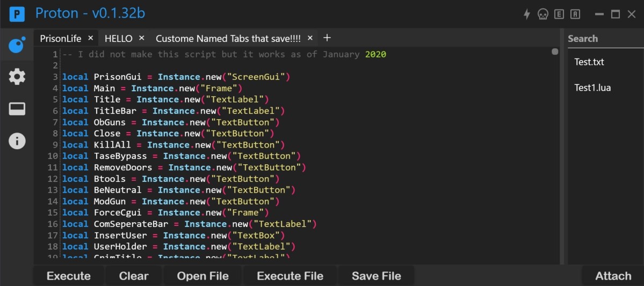Click the Btools declaration on line 12

(x=170, y=179)
